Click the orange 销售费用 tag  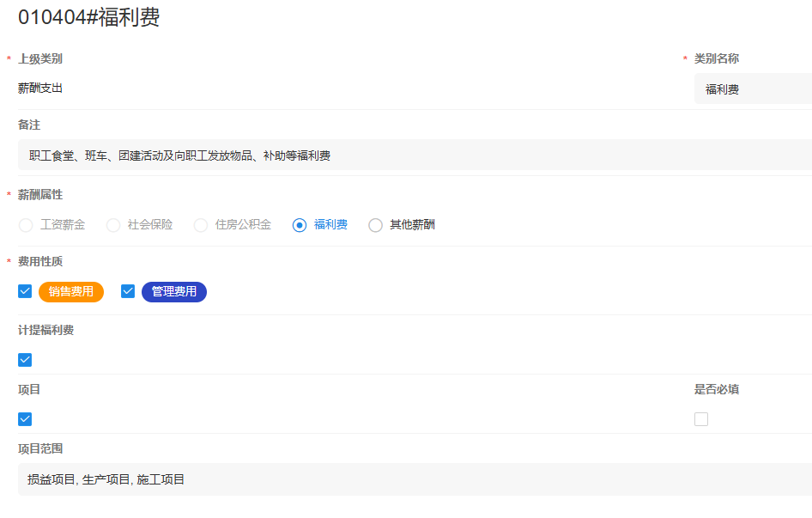[71, 292]
